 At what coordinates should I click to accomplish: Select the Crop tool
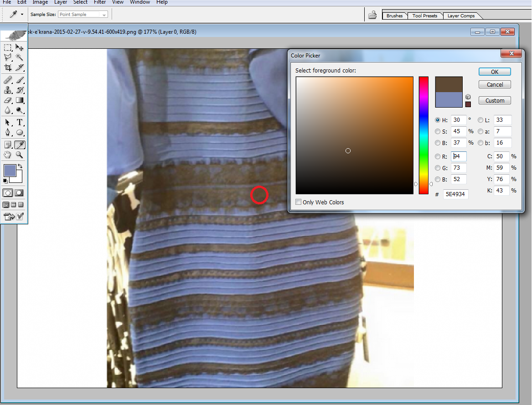[8, 67]
